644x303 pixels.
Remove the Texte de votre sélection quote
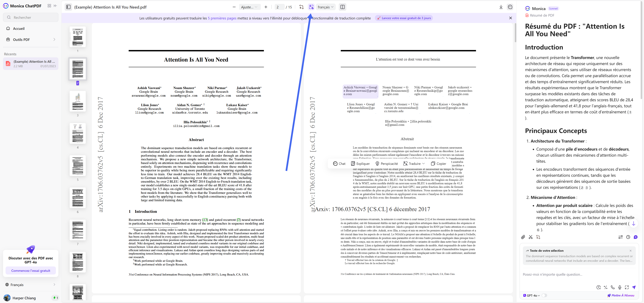point(630,251)
